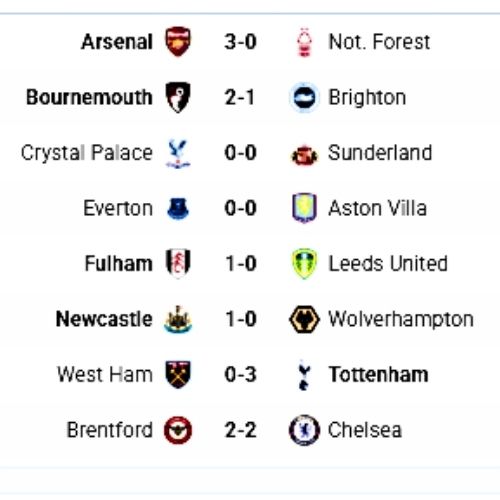Click the Aston Villa badge
Viewport: 500px width, 500px height.
(x=304, y=208)
